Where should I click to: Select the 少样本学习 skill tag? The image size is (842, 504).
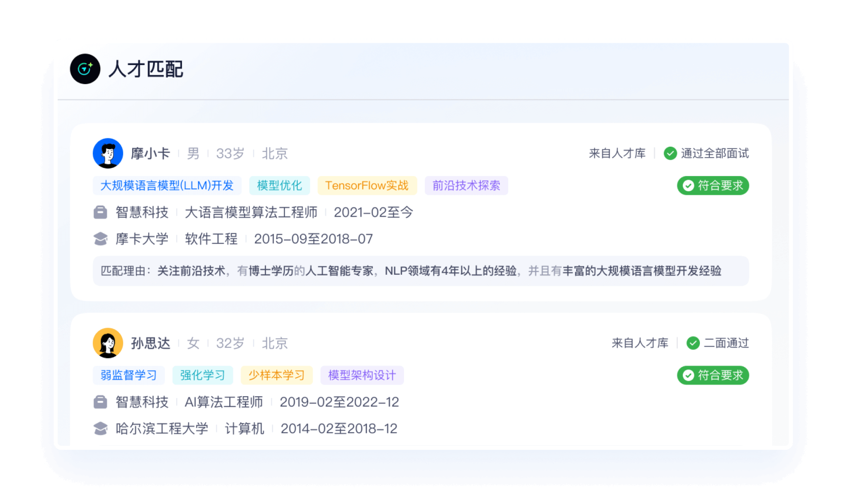[x=276, y=375]
